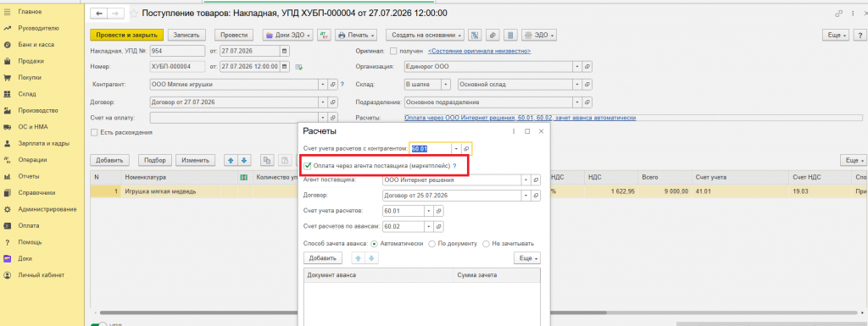Viewport: 868px width, 326px height.
Task: Select the Автоматически advance offset option
Action: 375,243
